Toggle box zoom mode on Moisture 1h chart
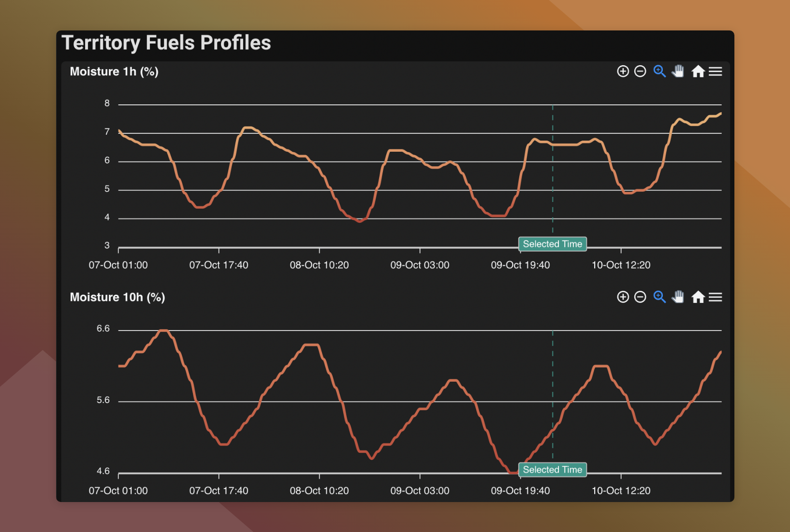 coord(659,71)
